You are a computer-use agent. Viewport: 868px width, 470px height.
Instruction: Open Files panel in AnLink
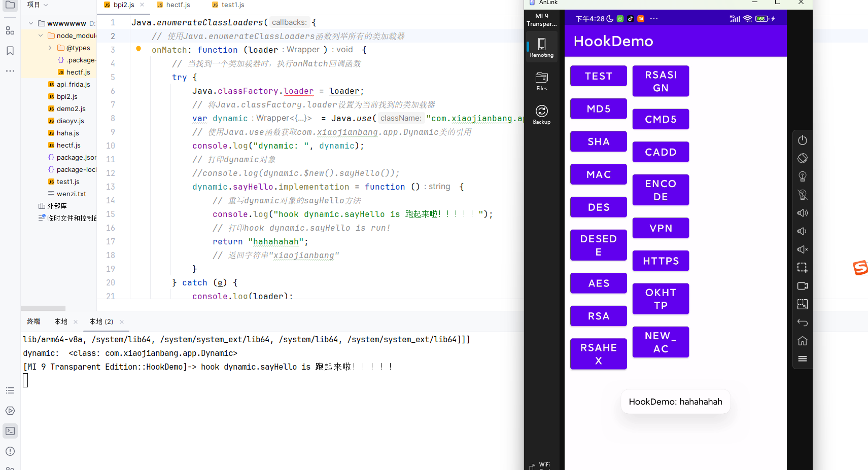[542, 81]
